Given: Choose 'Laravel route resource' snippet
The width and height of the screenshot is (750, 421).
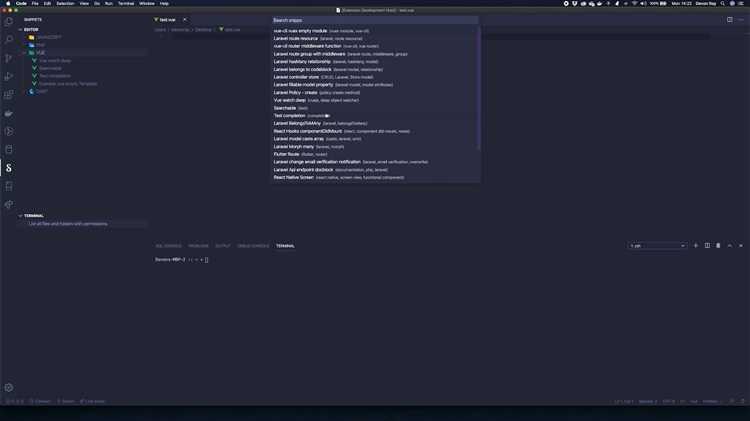Looking at the screenshot, I should point(375,38).
